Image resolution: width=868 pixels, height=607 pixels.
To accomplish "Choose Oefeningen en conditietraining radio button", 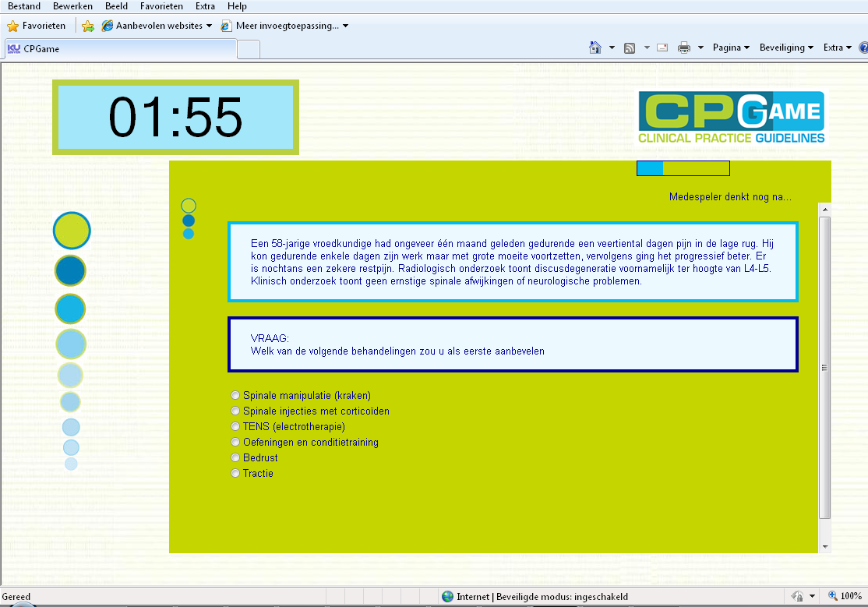I will click(235, 443).
